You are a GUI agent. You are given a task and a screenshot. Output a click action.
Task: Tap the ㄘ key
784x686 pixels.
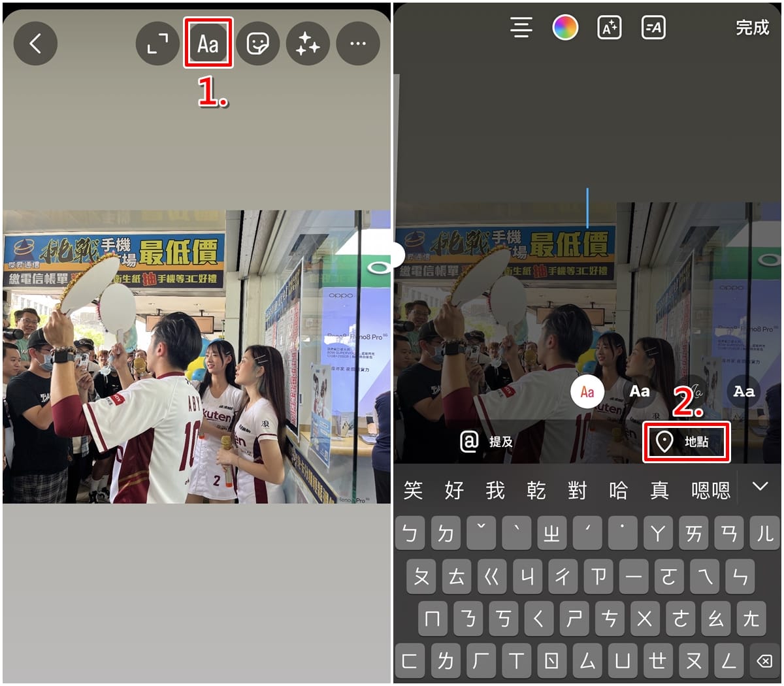click(609, 619)
